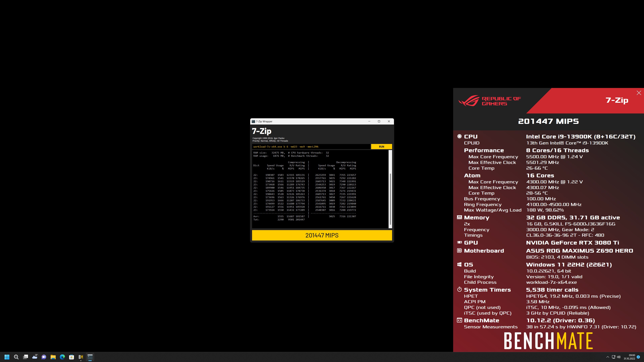Click the Motherboard icon in BenchMate panel
Viewport: 644px width, 362px height.
pyautogui.click(x=459, y=250)
